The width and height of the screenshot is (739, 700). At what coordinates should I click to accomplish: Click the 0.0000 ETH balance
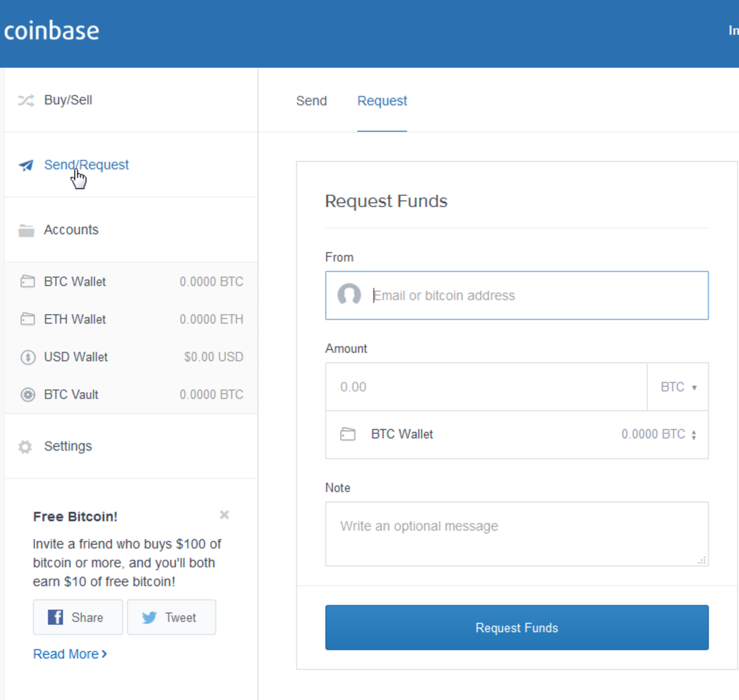(211, 319)
